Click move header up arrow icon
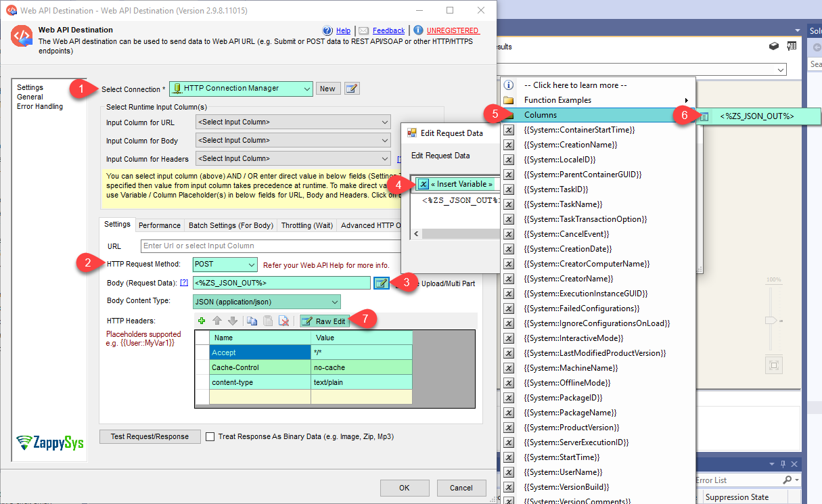Image resolution: width=822 pixels, height=504 pixels. pos(217,321)
